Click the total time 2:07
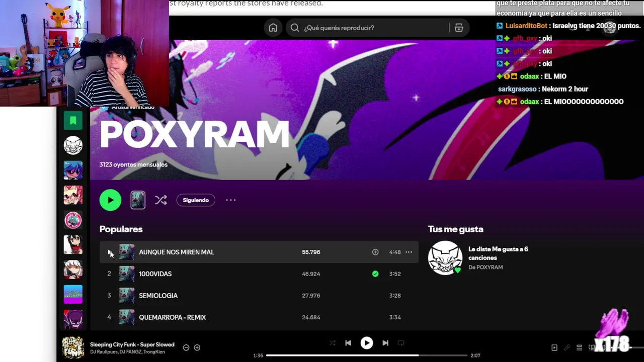 475,355
